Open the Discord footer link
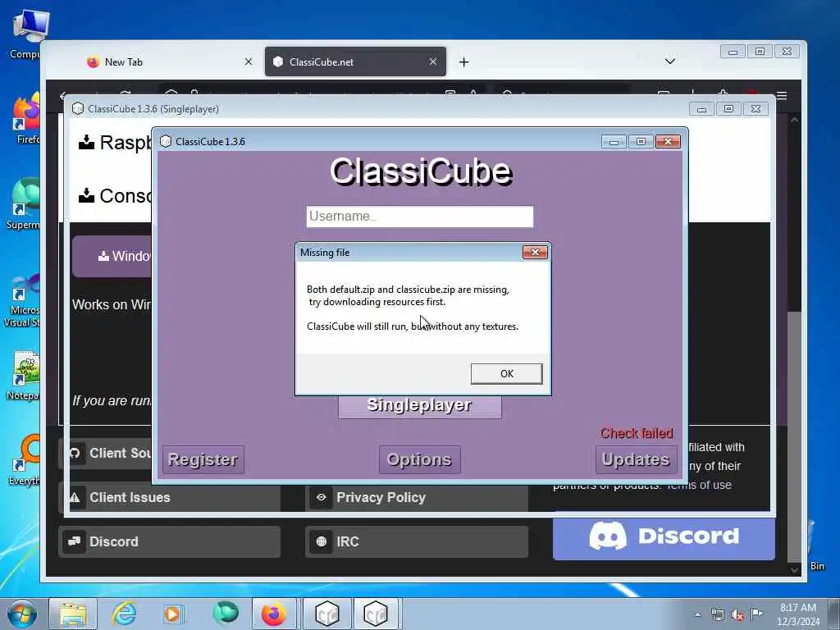This screenshot has height=630, width=840. (x=169, y=541)
